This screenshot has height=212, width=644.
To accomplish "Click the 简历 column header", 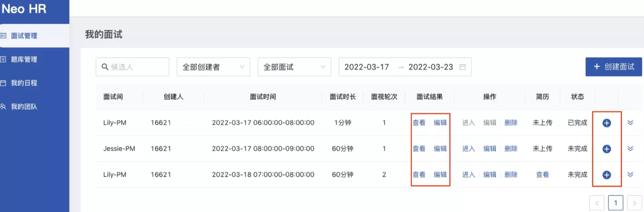I will pyautogui.click(x=543, y=97).
